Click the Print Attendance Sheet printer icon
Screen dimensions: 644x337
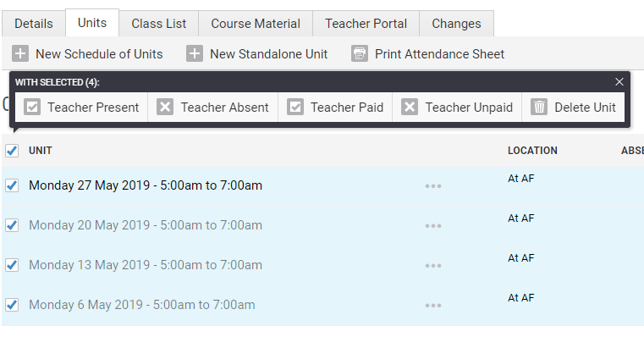coord(360,54)
